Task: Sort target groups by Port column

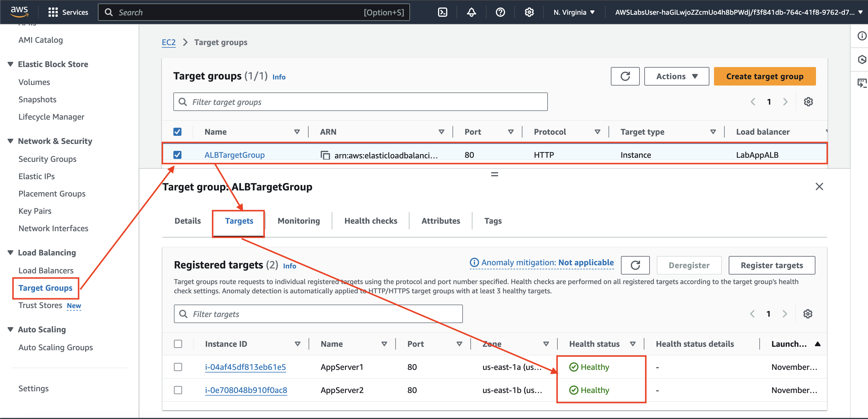Action: pos(511,132)
